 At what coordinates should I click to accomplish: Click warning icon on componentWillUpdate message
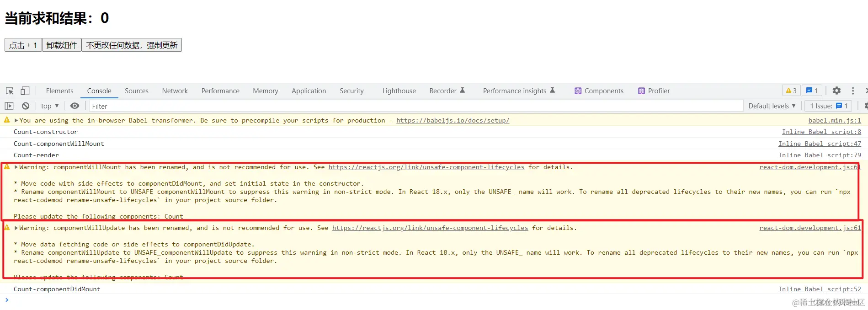coord(7,227)
